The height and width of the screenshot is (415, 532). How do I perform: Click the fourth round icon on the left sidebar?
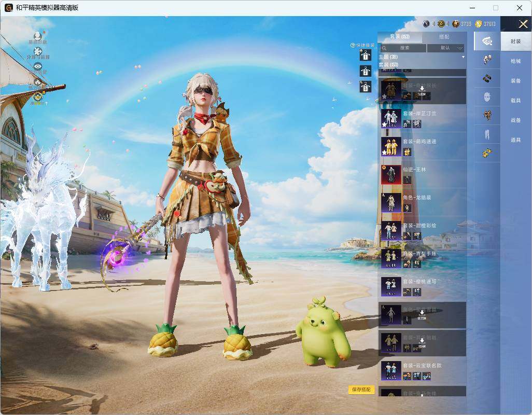[38, 82]
